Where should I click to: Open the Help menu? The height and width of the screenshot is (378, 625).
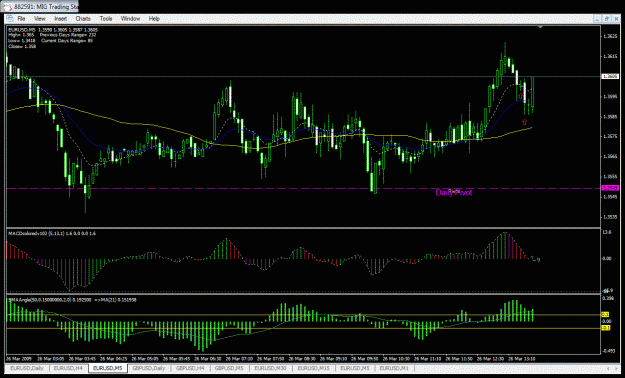(x=154, y=19)
